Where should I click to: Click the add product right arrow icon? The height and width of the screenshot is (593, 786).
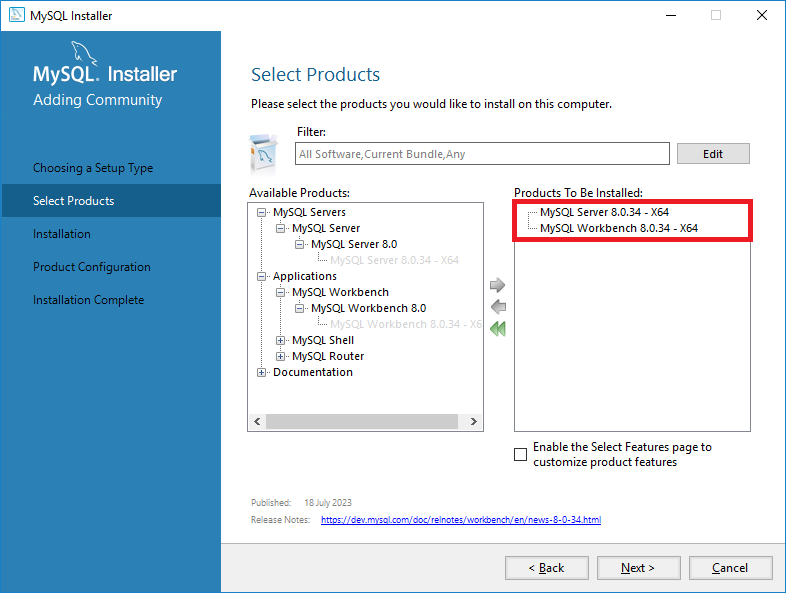coord(497,285)
